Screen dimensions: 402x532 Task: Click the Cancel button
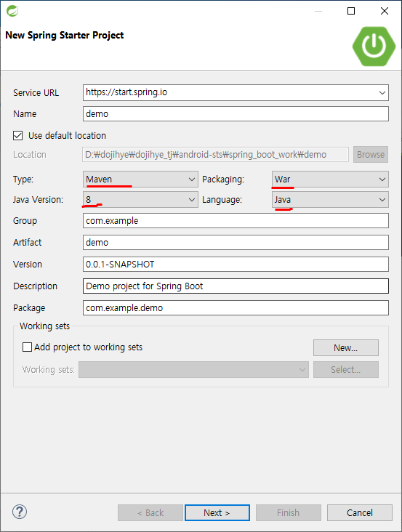360,512
